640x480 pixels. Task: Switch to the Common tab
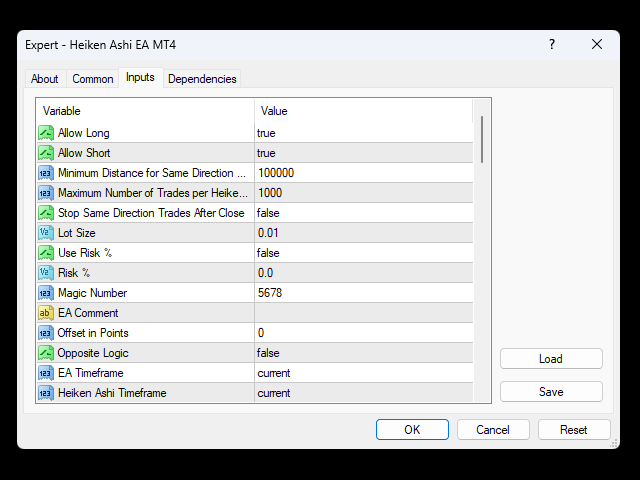pos(93,79)
